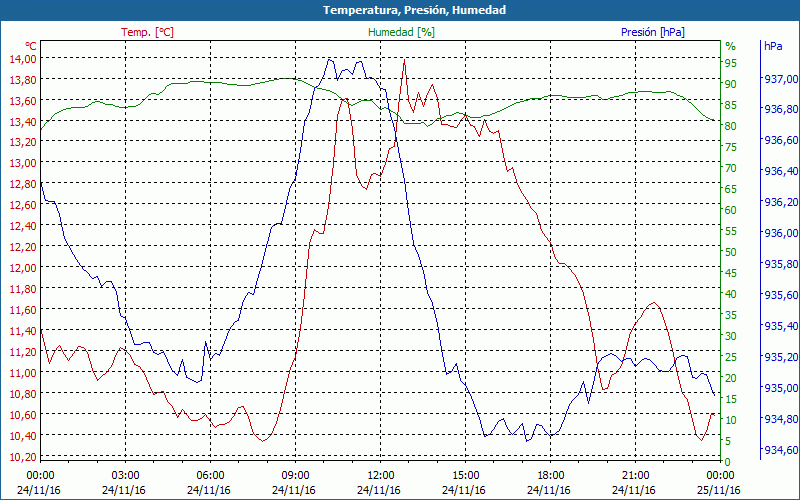Click the '10,20' temperature axis value
Viewport: 800px width, 500px height.
[x=23, y=456]
